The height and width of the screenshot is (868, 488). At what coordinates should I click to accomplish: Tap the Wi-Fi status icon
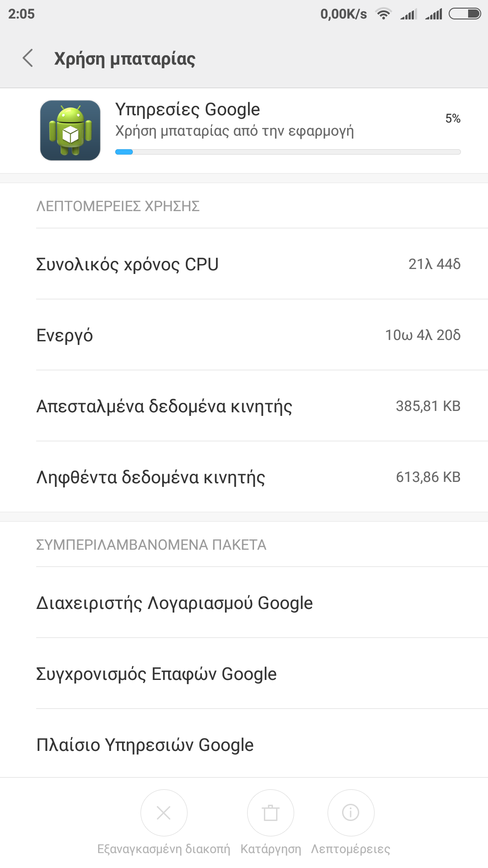pyautogui.click(x=384, y=14)
